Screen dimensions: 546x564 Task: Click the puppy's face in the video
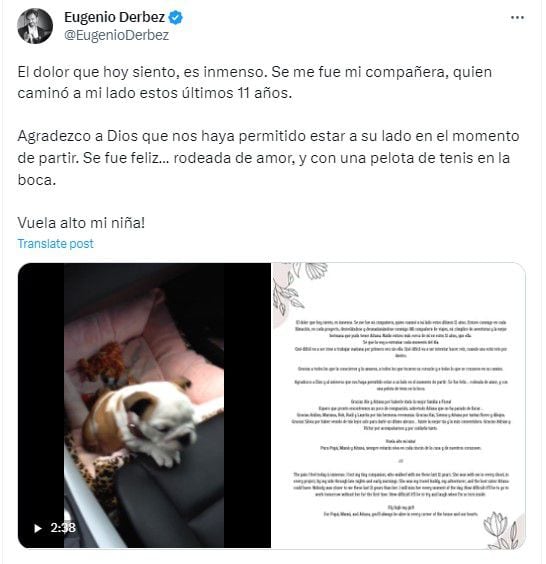pyautogui.click(x=163, y=417)
